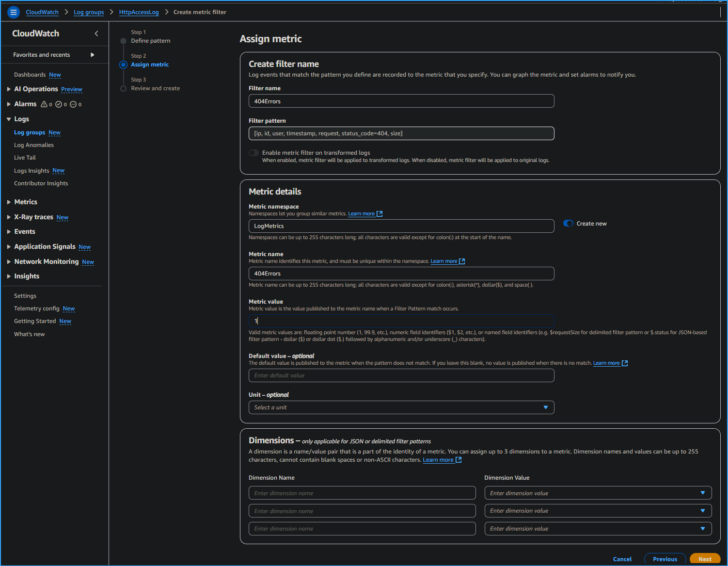Click the HttpAccessLog breadcrumb link
Viewport: 728px width, 566px height.
click(x=139, y=12)
